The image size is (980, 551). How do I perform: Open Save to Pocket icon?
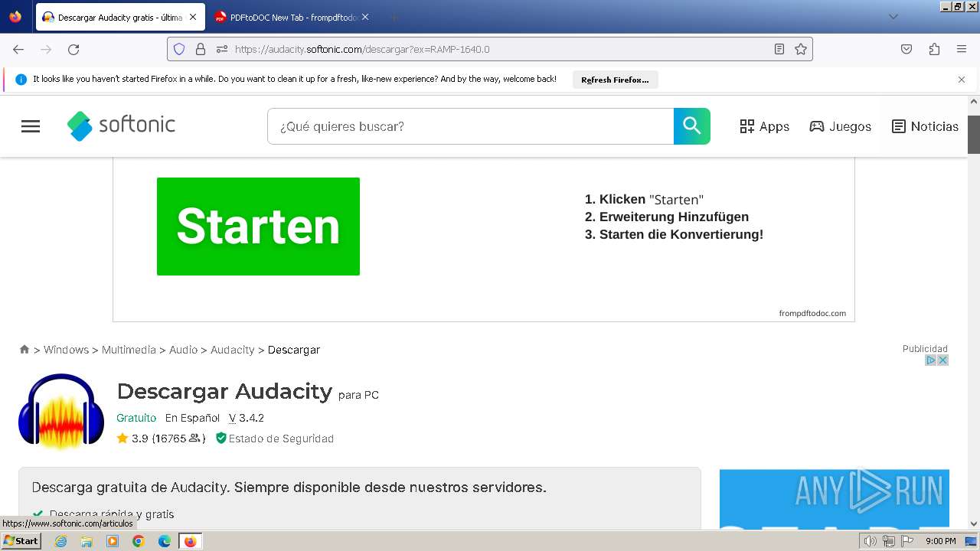[x=906, y=49]
